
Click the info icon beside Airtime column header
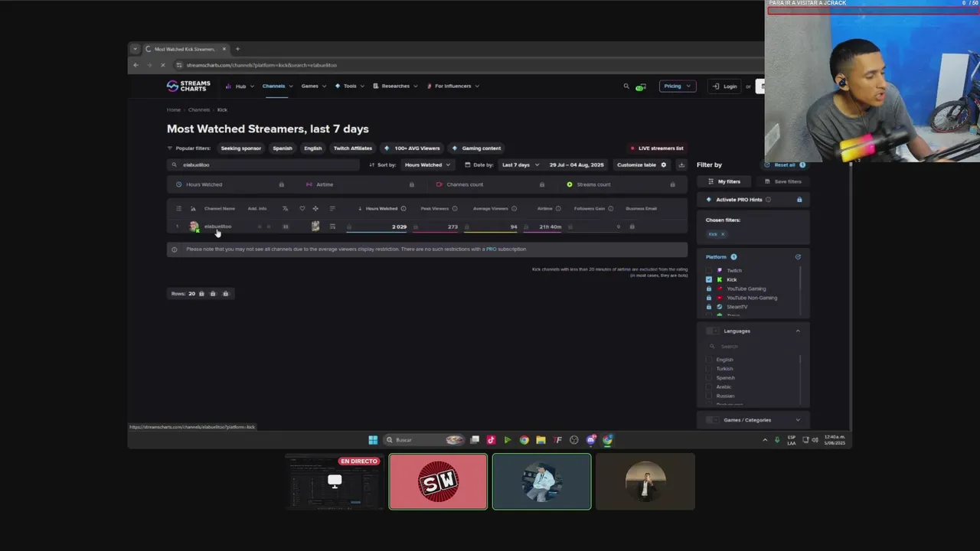tap(558, 208)
